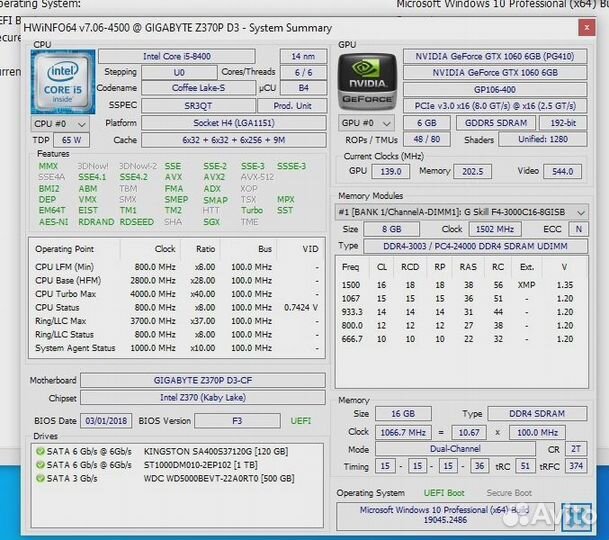Click the green UEFI label beside BIOS version
This screenshot has height=540, width=609.
tap(301, 421)
